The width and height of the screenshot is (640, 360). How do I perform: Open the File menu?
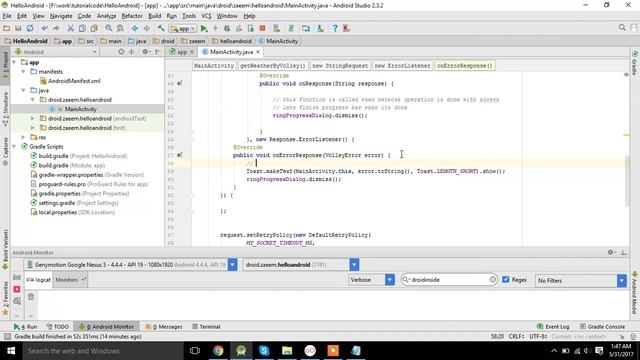(7, 16)
